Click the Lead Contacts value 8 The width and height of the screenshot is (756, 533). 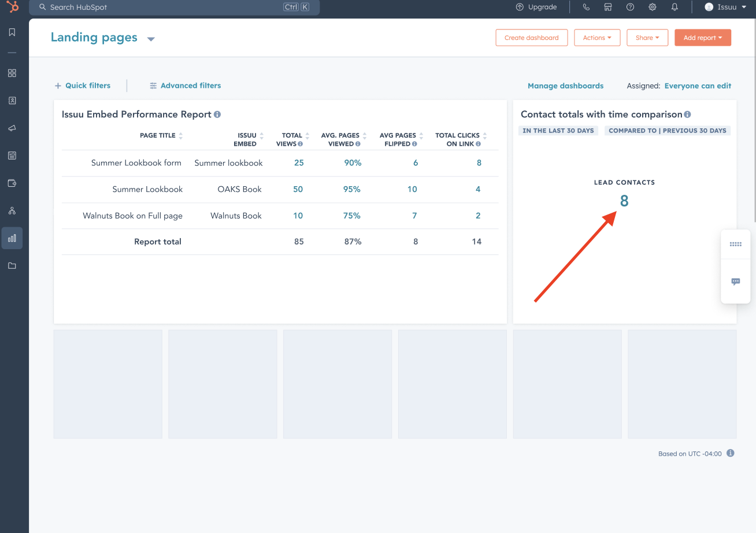click(624, 201)
